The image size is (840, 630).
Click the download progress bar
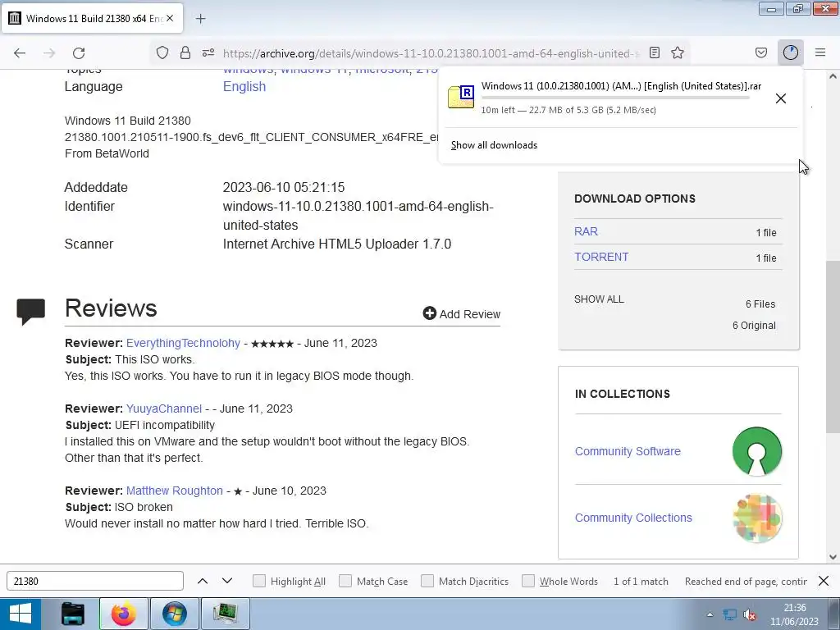click(615, 98)
